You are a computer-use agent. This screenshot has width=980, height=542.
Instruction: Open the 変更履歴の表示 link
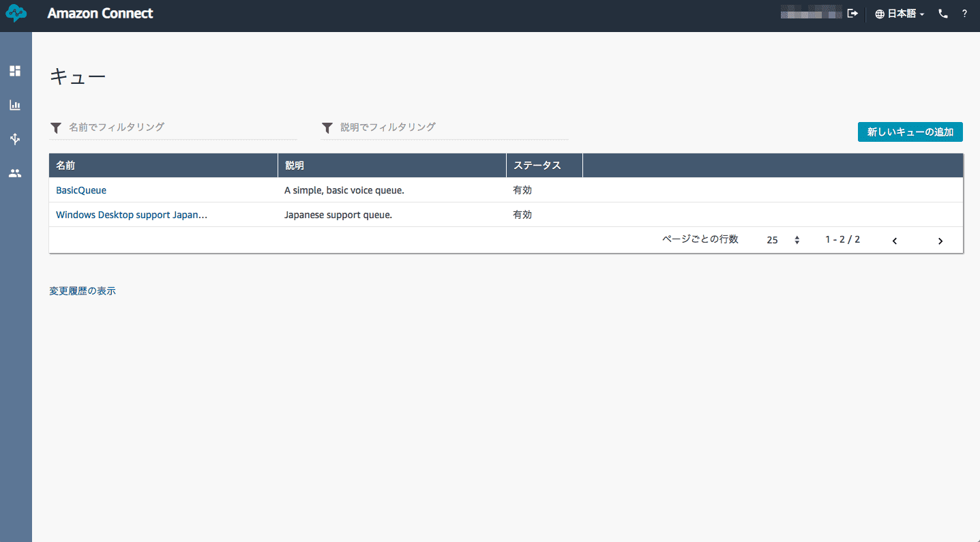[x=83, y=291]
